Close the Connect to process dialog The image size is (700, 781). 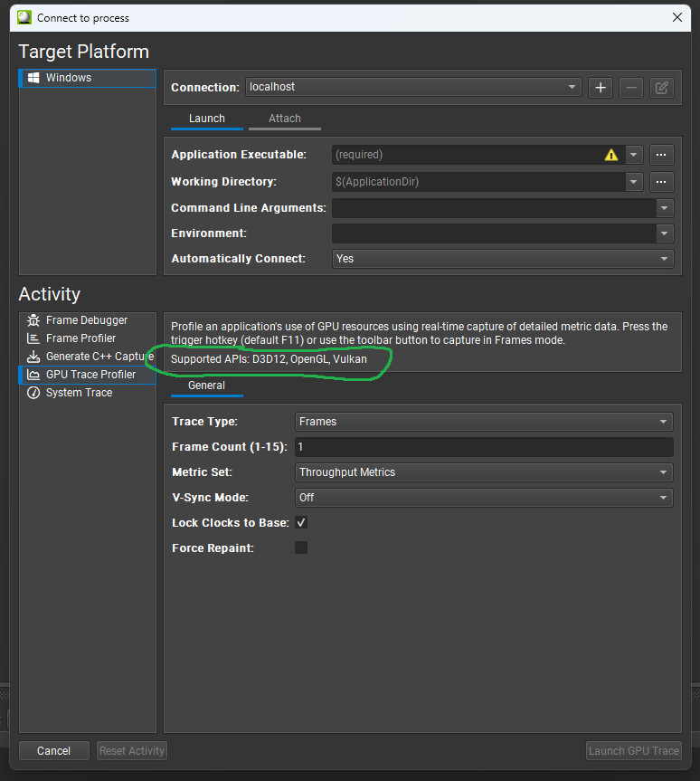click(677, 17)
